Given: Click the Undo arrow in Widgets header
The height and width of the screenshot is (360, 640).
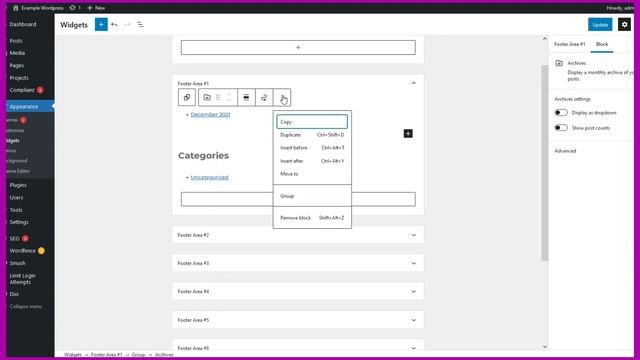Looking at the screenshot, I should 114,24.
